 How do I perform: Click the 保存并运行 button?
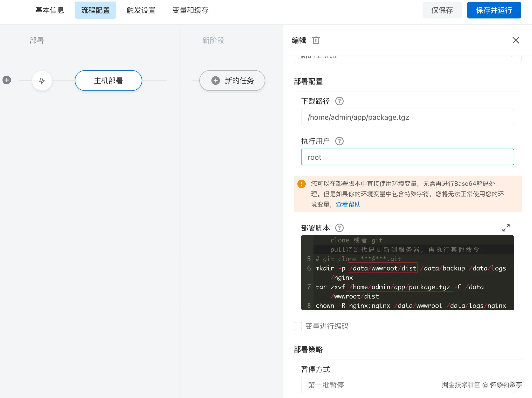tap(494, 10)
